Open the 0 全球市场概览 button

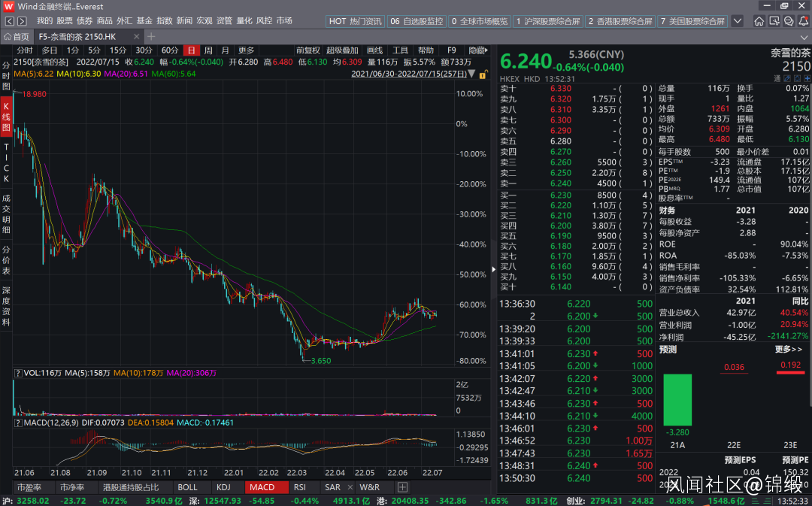pos(480,21)
